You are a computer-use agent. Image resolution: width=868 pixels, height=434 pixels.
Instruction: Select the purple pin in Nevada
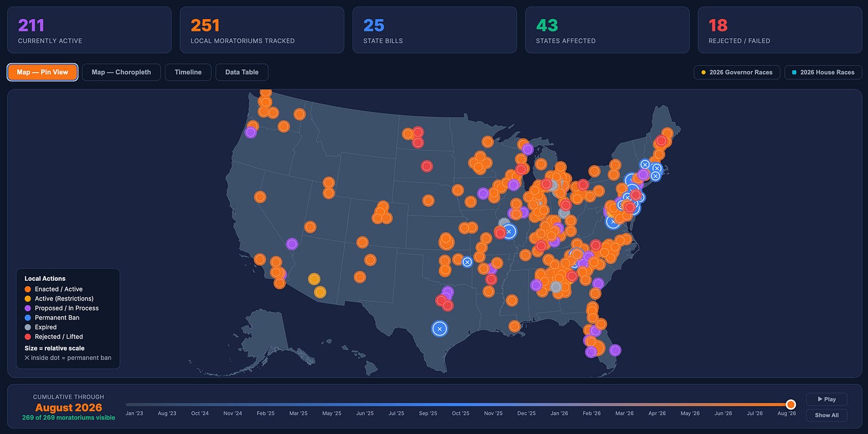tap(292, 244)
